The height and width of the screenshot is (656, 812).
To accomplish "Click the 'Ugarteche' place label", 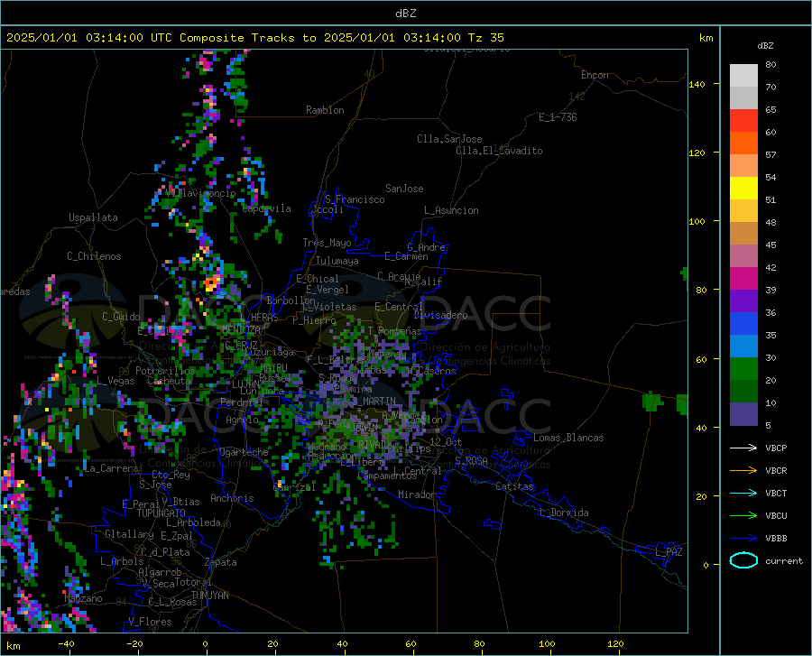I will tap(244, 452).
